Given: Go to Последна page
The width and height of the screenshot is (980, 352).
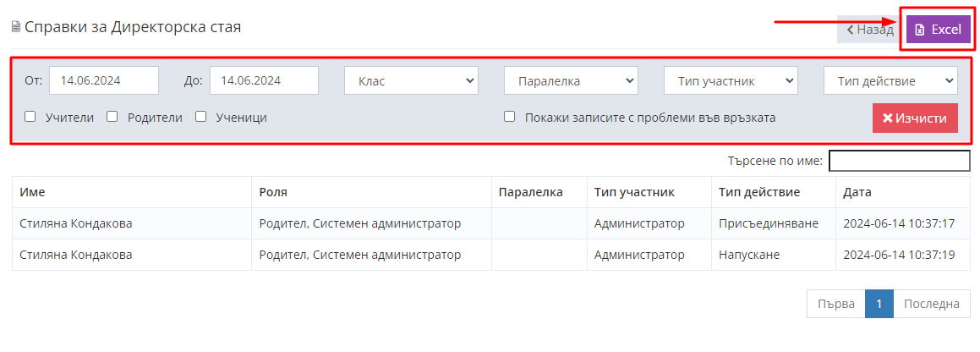Looking at the screenshot, I should [x=931, y=304].
